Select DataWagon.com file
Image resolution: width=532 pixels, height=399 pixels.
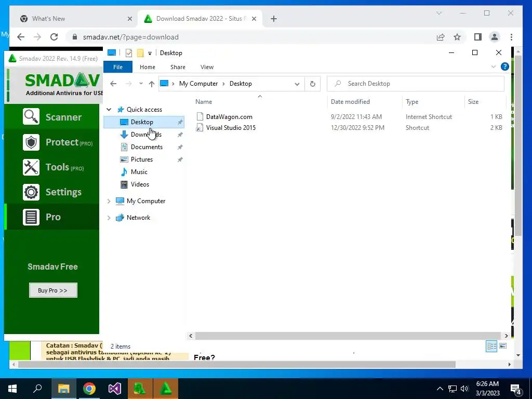[x=229, y=117]
